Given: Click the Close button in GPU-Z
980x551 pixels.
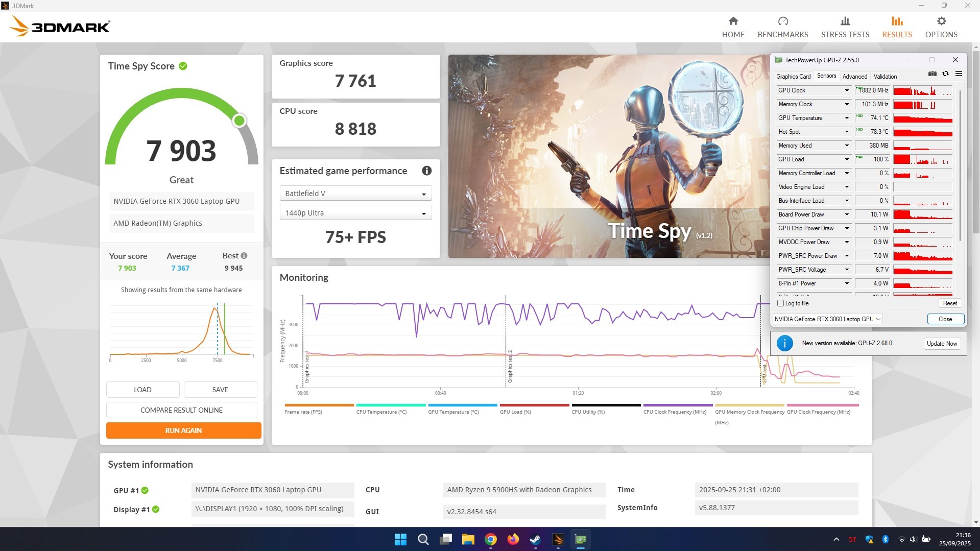Looking at the screenshot, I should click(x=945, y=319).
